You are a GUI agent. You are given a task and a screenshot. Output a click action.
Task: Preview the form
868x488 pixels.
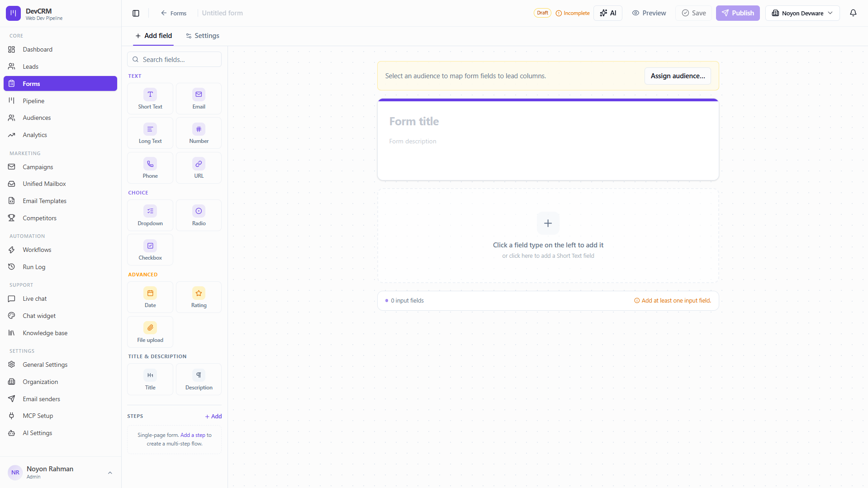tap(649, 13)
